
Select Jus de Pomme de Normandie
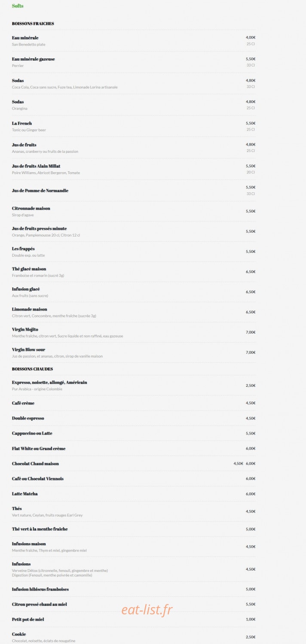point(40,191)
